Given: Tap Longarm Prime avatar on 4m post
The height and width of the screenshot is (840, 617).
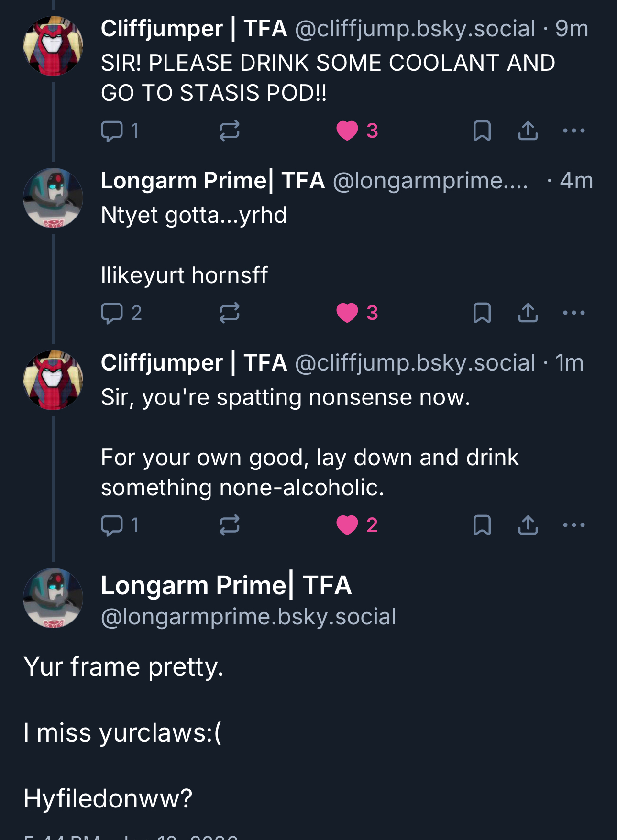Looking at the screenshot, I should coord(53,198).
